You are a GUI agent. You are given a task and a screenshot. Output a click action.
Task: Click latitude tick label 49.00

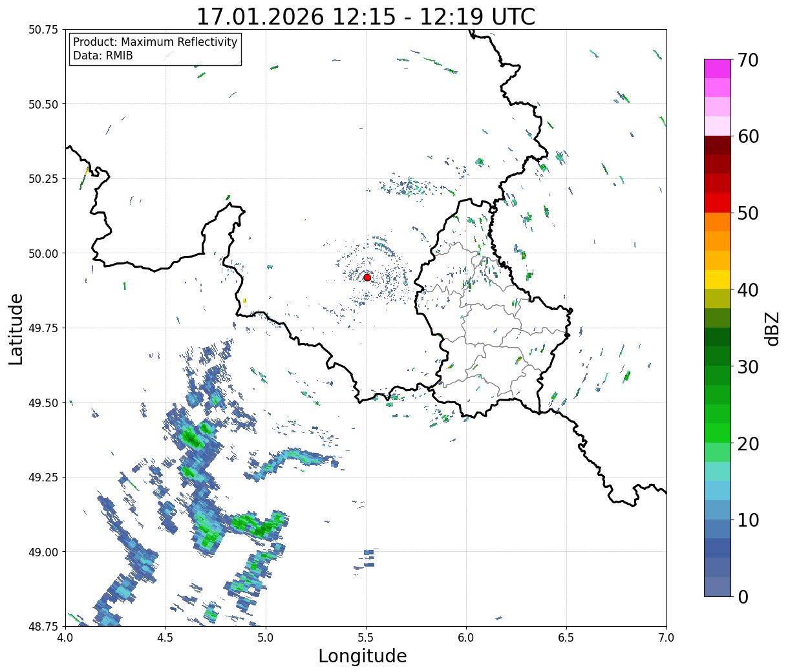pos(43,552)
